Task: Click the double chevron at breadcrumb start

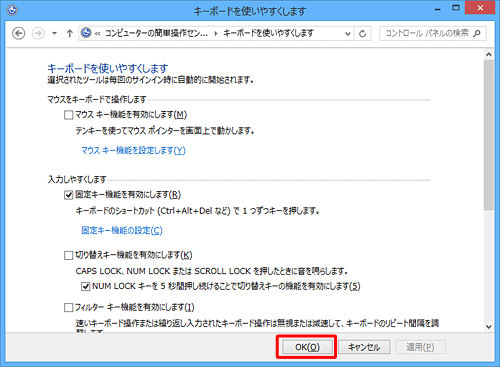Action: click(x=98, y=33)
